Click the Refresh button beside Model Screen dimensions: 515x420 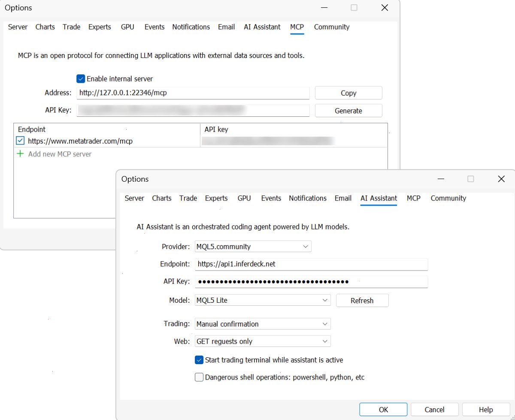pos(362,301)
